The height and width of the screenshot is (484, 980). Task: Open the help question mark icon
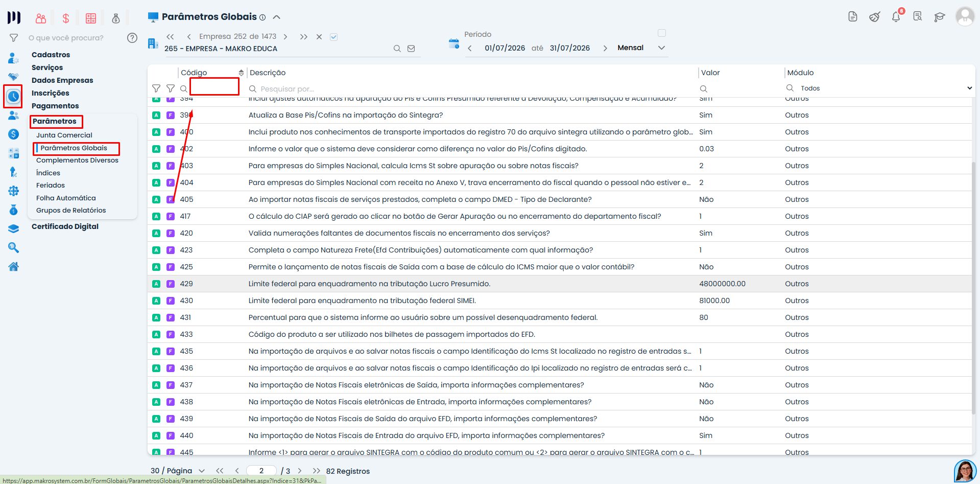click(132, 38)
